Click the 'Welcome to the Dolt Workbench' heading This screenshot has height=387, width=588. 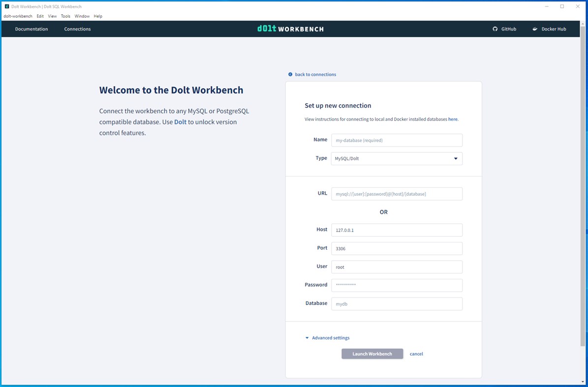coord(171,90)
